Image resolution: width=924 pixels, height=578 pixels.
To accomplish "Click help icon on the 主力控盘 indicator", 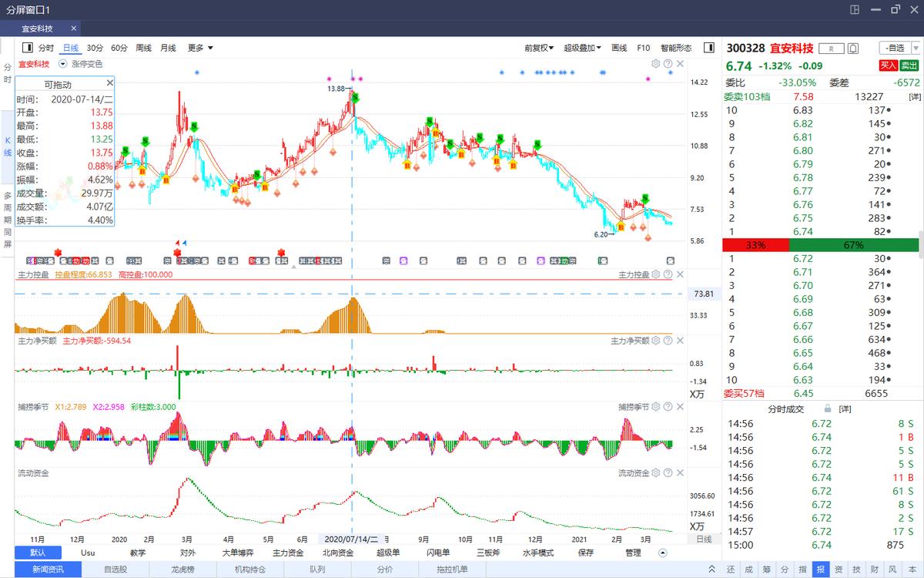I will click(668, 274).
